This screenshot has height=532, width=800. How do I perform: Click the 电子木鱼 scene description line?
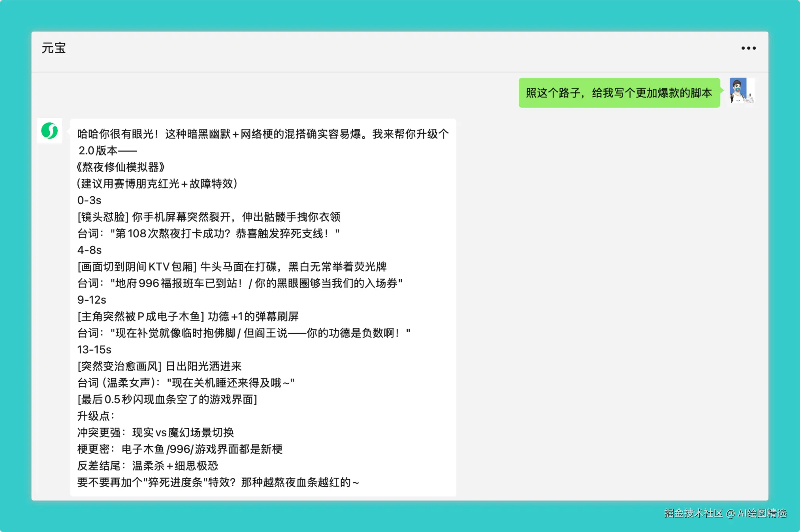(x=188, y=316)
